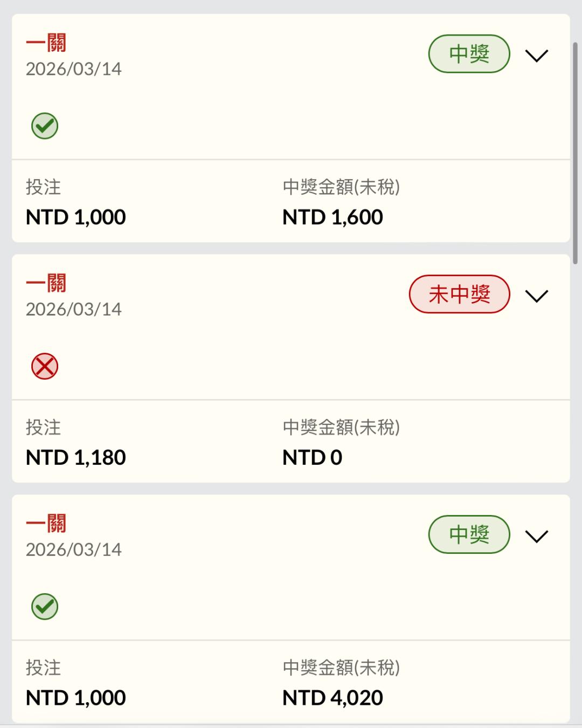Viewport: 582px width, 728px height.
Task: Click the NTD 4,020 prize amount
Action: (x=332, y=698)
